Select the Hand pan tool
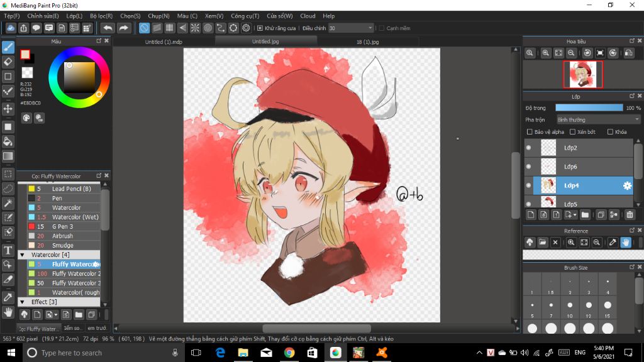 8,312
